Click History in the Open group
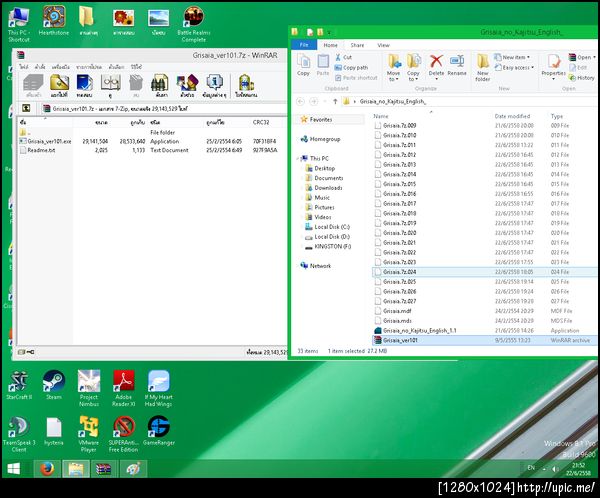 [x=582, y=78]
